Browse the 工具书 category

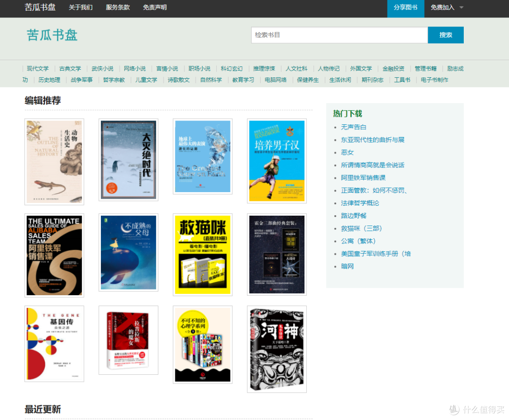(x=402, y=80)
